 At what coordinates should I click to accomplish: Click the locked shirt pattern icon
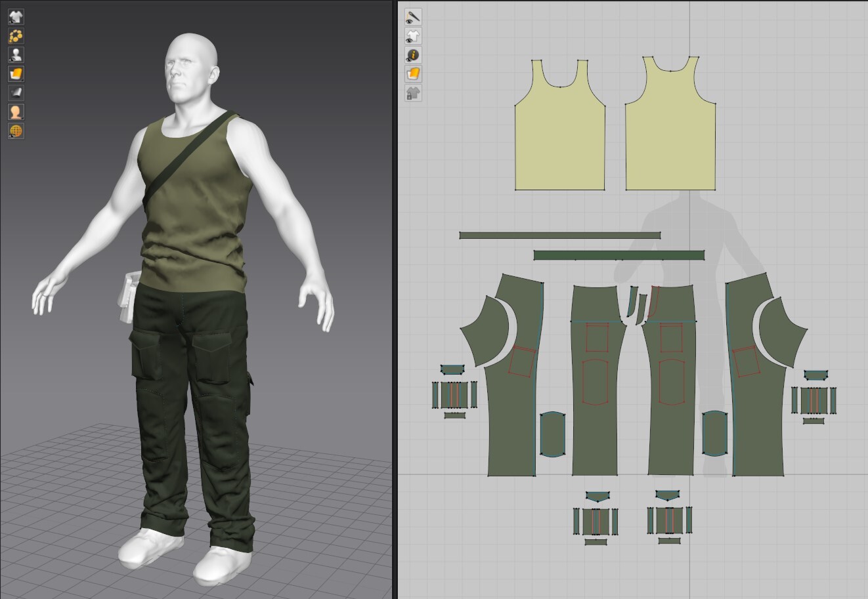(413, 93)
